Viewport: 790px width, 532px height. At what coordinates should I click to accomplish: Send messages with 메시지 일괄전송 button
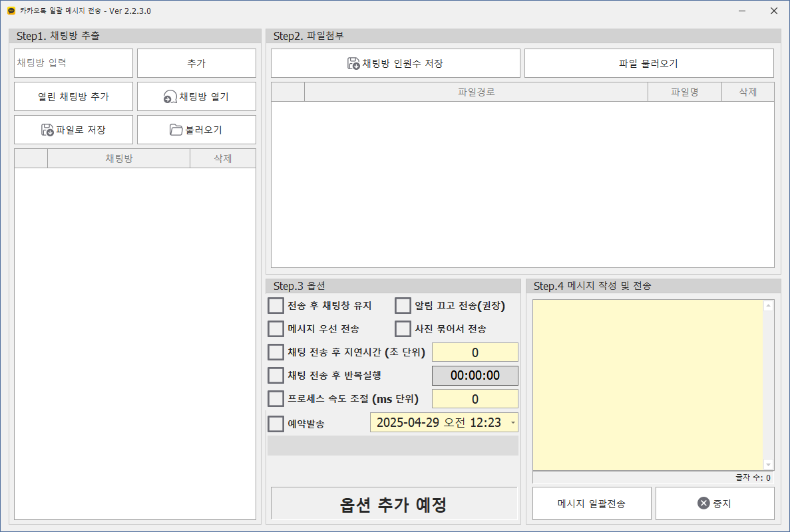coord(592,503)
